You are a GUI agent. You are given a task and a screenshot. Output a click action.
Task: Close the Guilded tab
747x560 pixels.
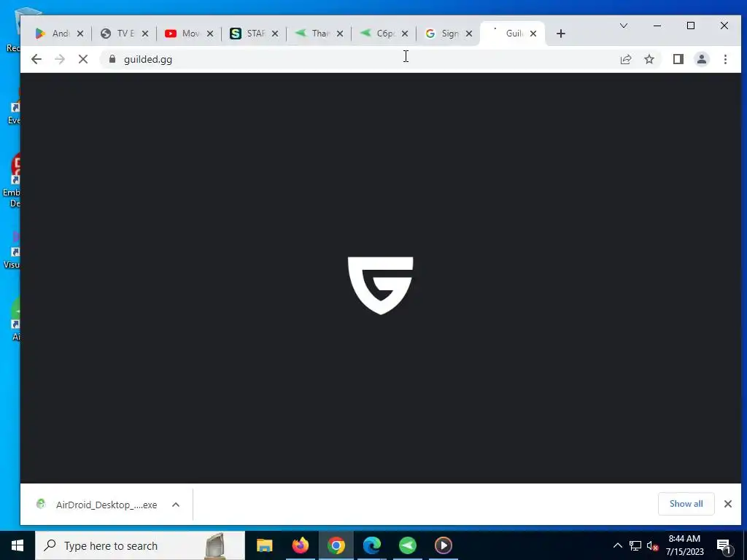tap(533, 34)
